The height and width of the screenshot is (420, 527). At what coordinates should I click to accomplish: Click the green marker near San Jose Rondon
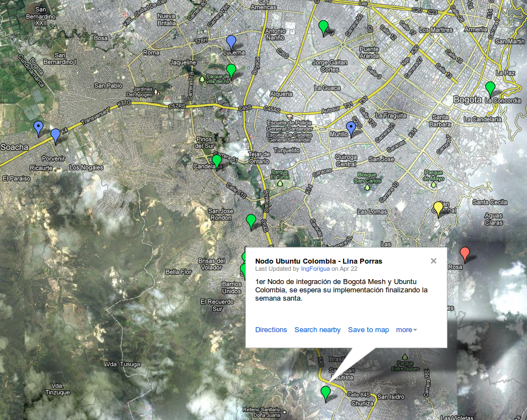tap(251, 221)
